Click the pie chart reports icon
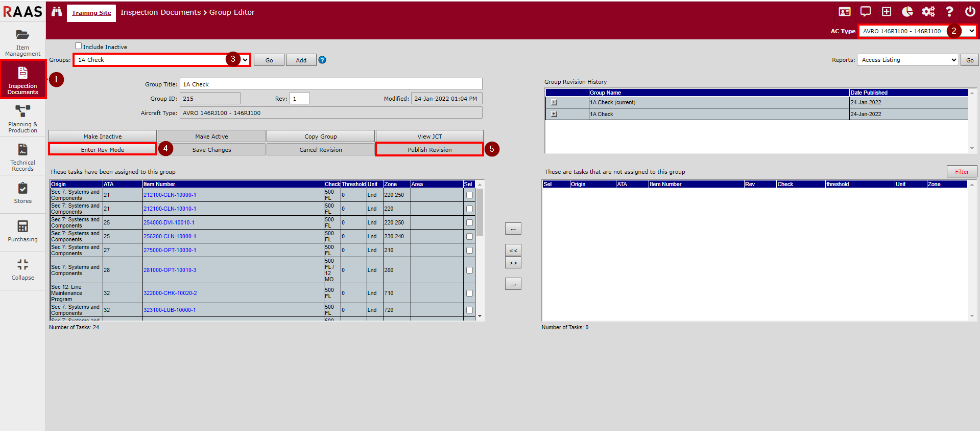980x431 pixels. [907, 12]
